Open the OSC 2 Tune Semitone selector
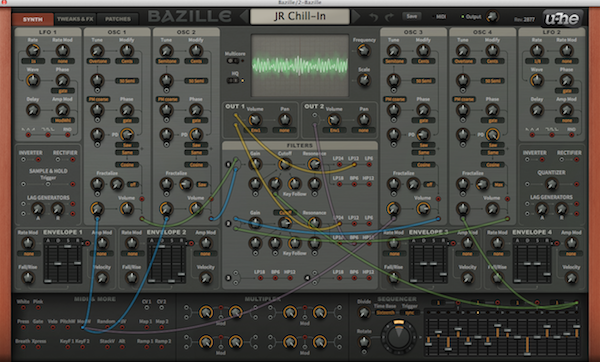This screenshot has height=362, width=600. click(167, 61)
